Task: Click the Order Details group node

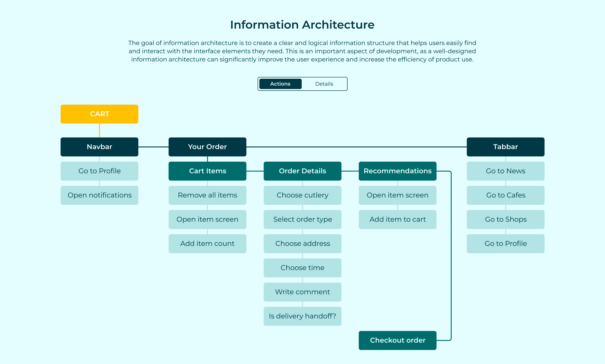Action: tap(302, 171)
